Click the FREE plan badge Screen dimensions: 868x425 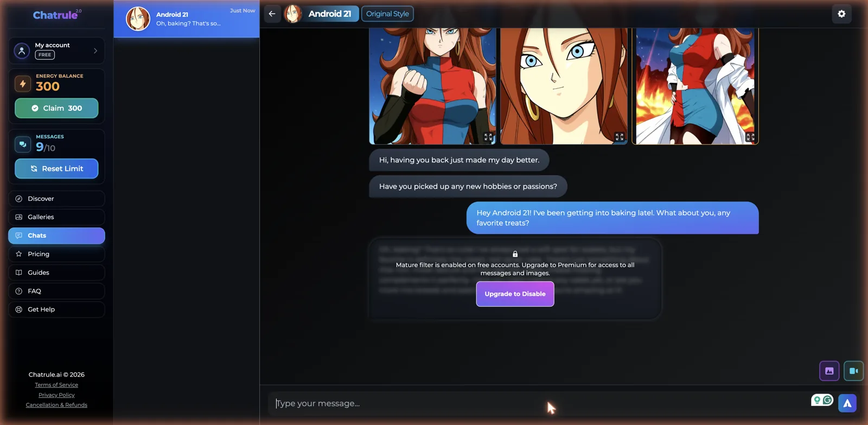click(x=45, y=55)
